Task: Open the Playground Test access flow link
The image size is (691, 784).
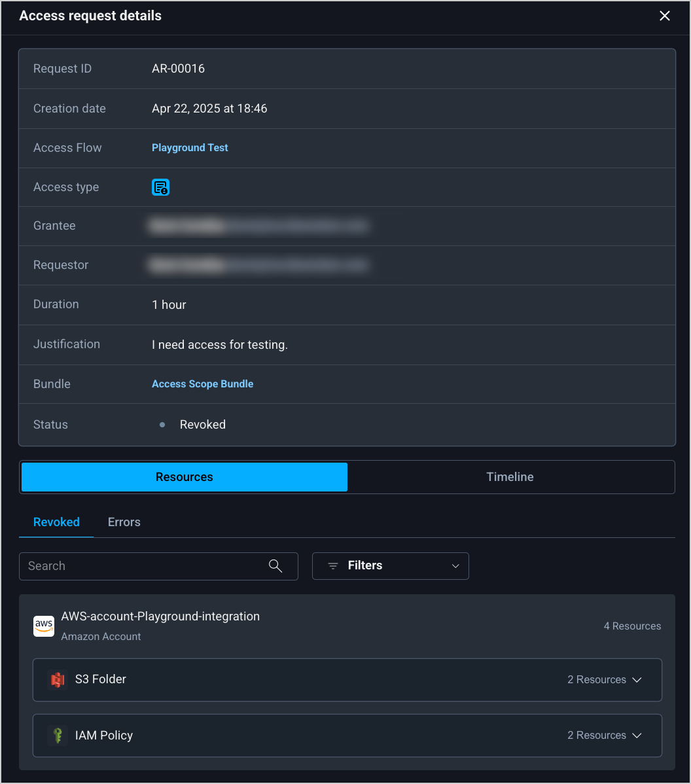Action: point(190,148)
